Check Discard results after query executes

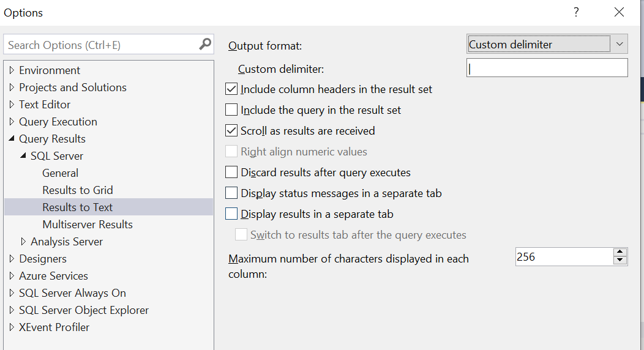[231, 173]
